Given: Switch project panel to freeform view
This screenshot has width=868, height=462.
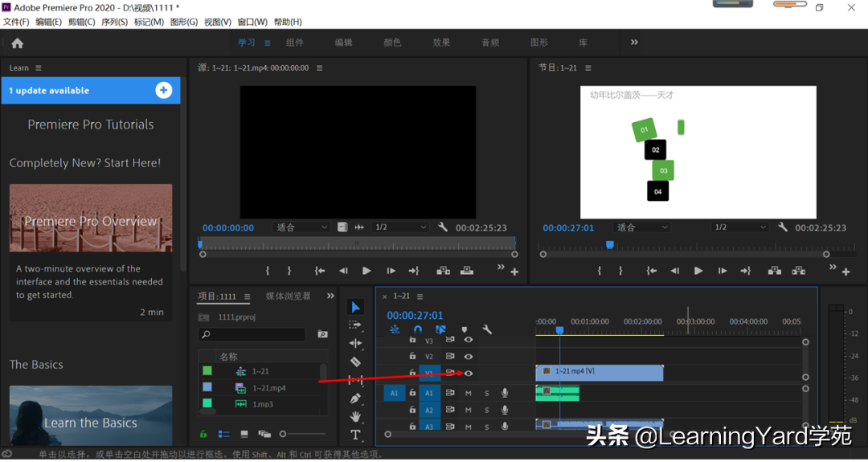Looking at the screenshot, I should [264, 435].
